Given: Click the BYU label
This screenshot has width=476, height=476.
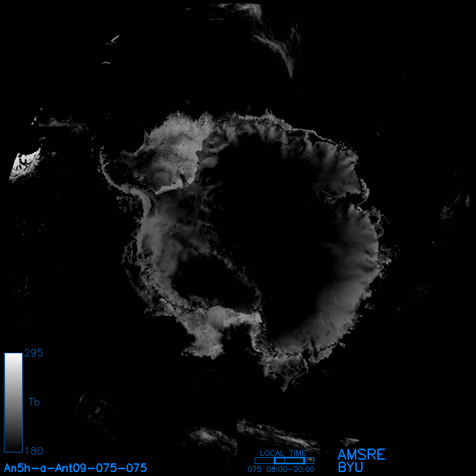Looking at the screenshot, I should [350, 467].
